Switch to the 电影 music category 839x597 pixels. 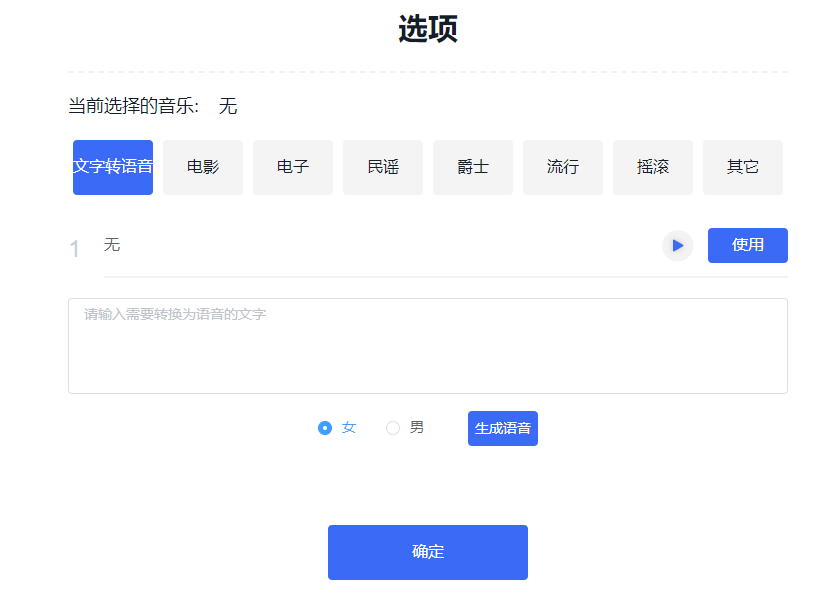(202, 166)
